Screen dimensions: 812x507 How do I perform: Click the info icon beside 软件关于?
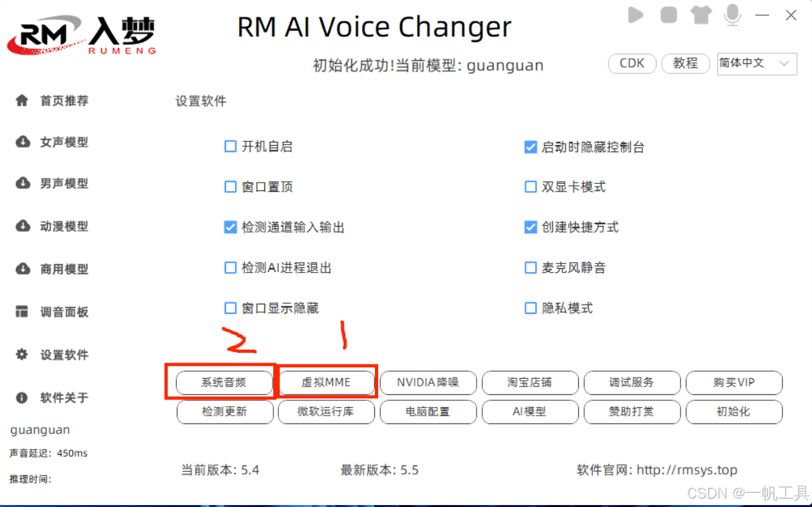22,398
